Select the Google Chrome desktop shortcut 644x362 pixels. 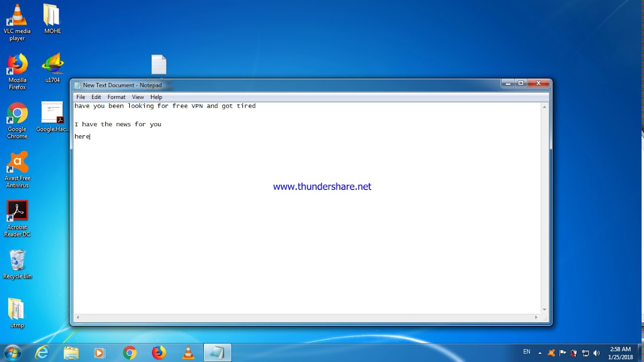(17, 121)
